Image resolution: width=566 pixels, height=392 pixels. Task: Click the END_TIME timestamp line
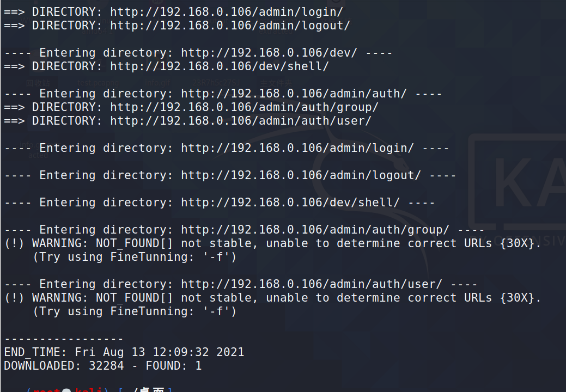tap(124, 352)
